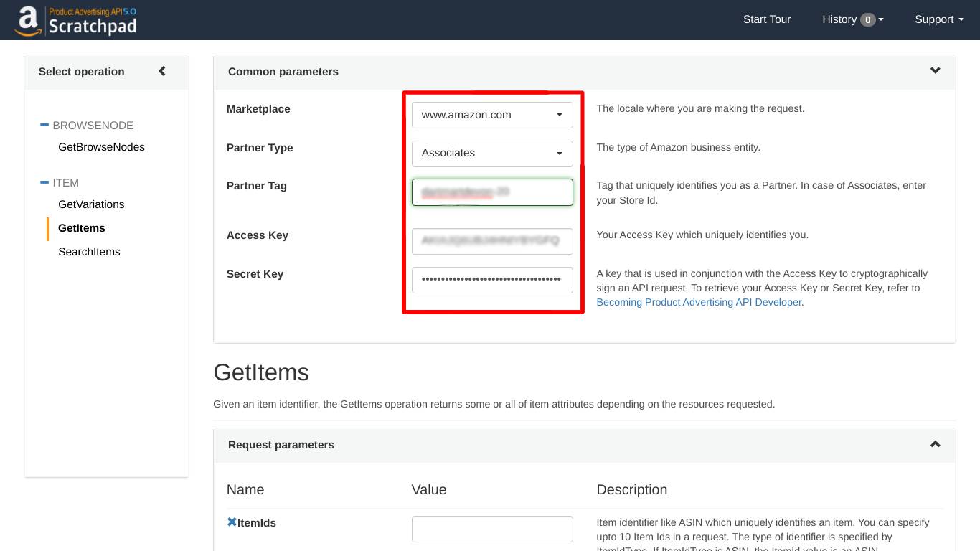Select the GetBrowseNodes operation
The width and height of the screenshot is (980, 551).
click(101, 146)
